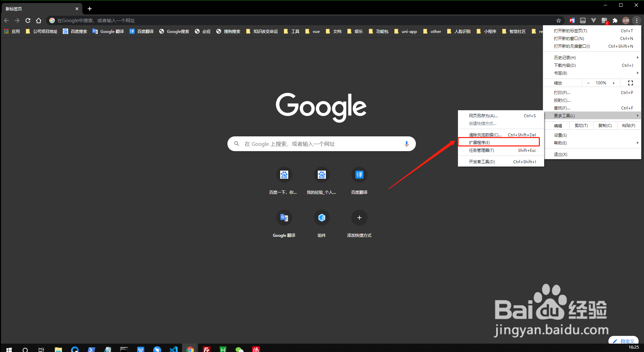Viewport: 644px width, 352px height.
Task: Click the three-dot Chrome menu button
Action: 637,20
